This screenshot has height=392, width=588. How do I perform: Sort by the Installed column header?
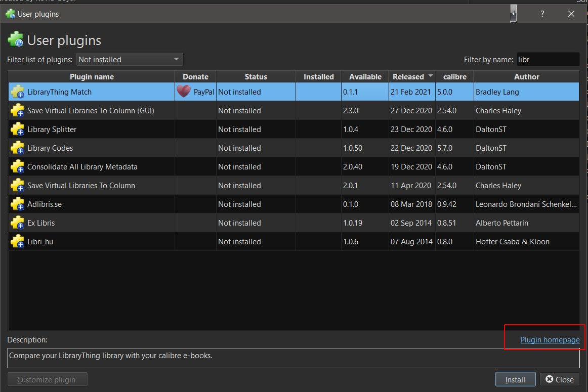tap(318, 77)
